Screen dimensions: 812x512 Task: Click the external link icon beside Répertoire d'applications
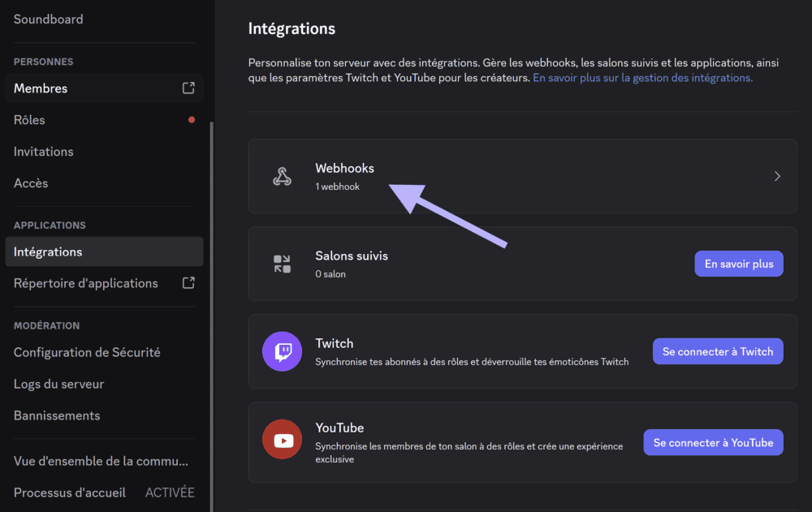(188, 282)
